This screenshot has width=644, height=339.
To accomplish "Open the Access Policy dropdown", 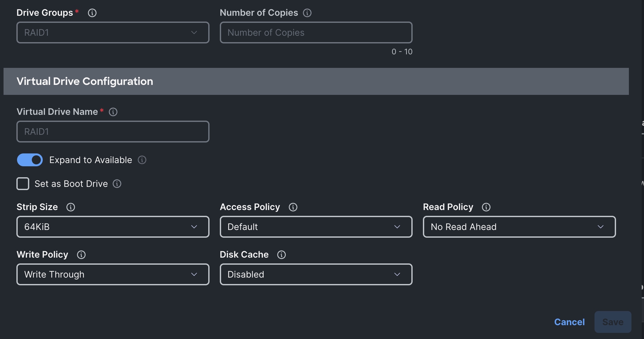I will click(316, 227).
